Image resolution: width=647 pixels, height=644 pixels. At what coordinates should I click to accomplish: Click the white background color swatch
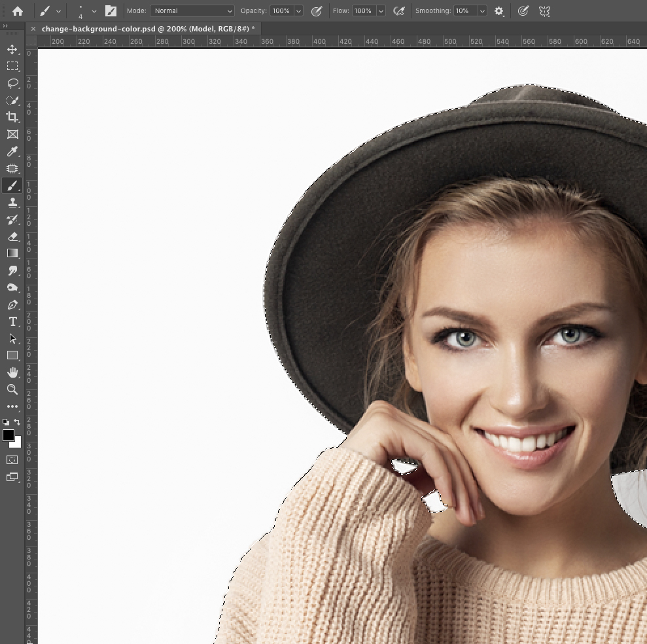coord(17,444)
